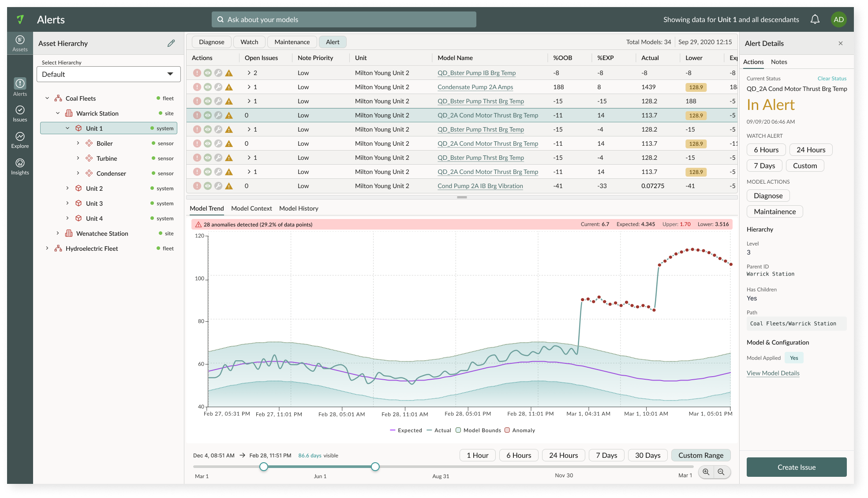Set watch alert to 24 Hours

tap(811, 150)
